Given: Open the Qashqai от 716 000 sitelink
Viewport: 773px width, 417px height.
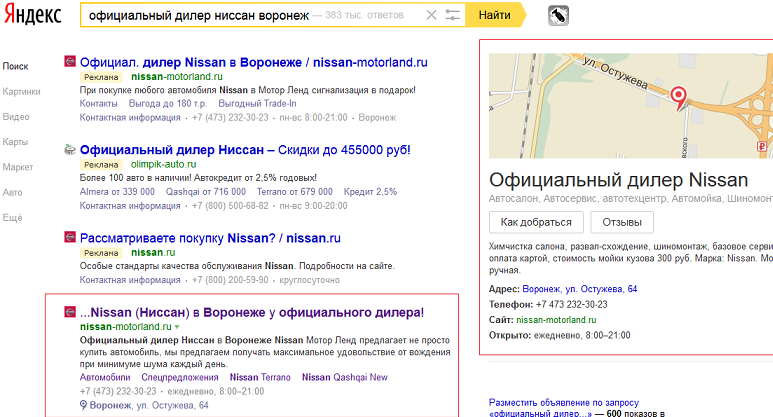Looking at the screenshot, I should click(206, 192).
